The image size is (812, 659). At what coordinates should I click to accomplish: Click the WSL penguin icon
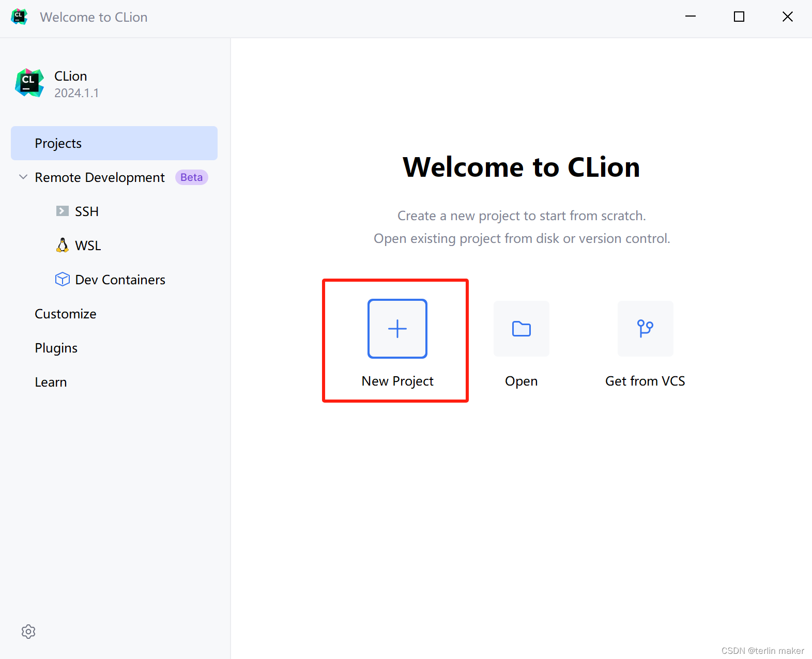(63, 245)
